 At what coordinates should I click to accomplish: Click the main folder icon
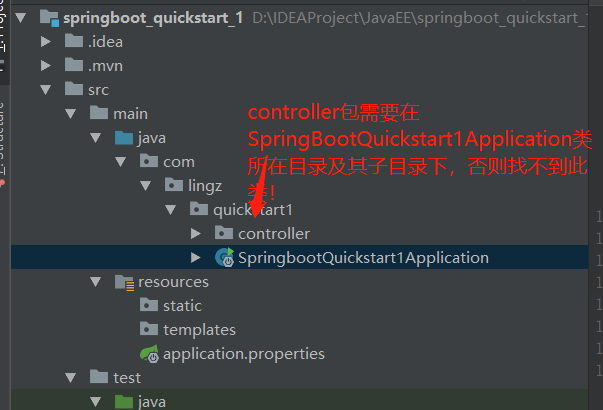pyautogui.click(x=99, y=113)
